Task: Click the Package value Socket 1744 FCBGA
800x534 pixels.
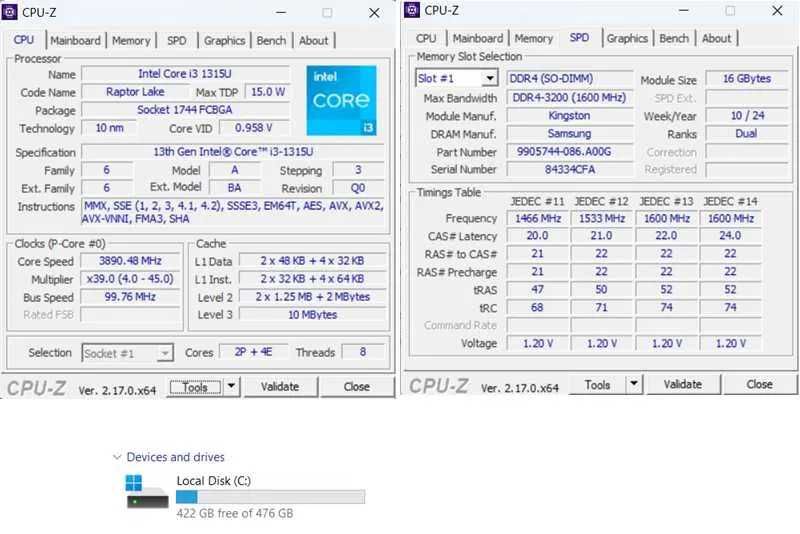Action: pyautogui.click(x=185, y=110)
